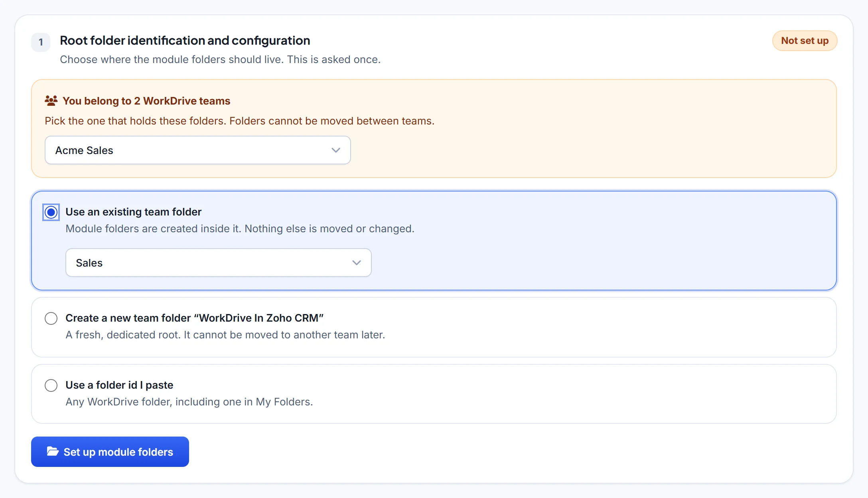Select 'Create a new team folder' radio
The image size is (868, 498).
point(51,318)
